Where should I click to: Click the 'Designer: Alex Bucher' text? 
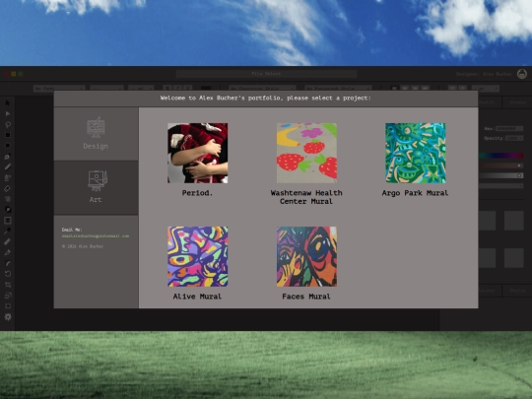click(484, 74)
